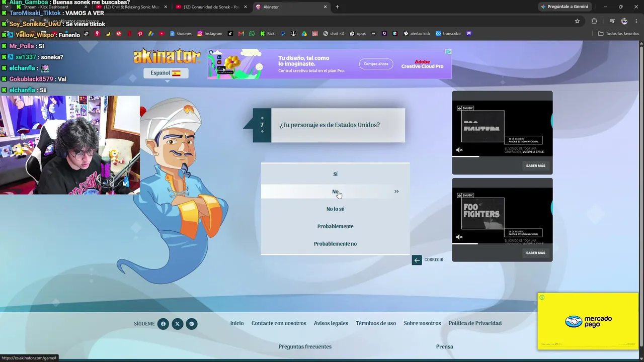Open the Gmail bookmark icon
This screenshot has width=644, height=362.
tap(241, 34)
